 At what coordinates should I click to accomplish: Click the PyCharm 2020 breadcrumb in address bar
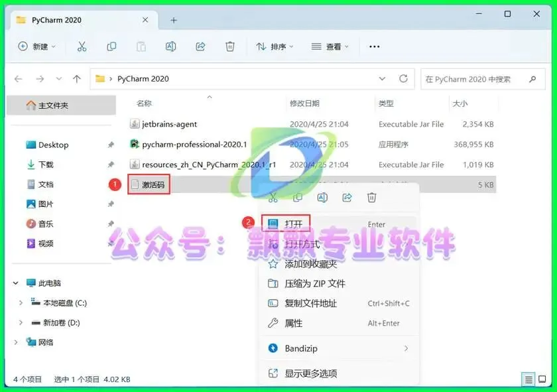pyautogui.click(x=143, y=79)
